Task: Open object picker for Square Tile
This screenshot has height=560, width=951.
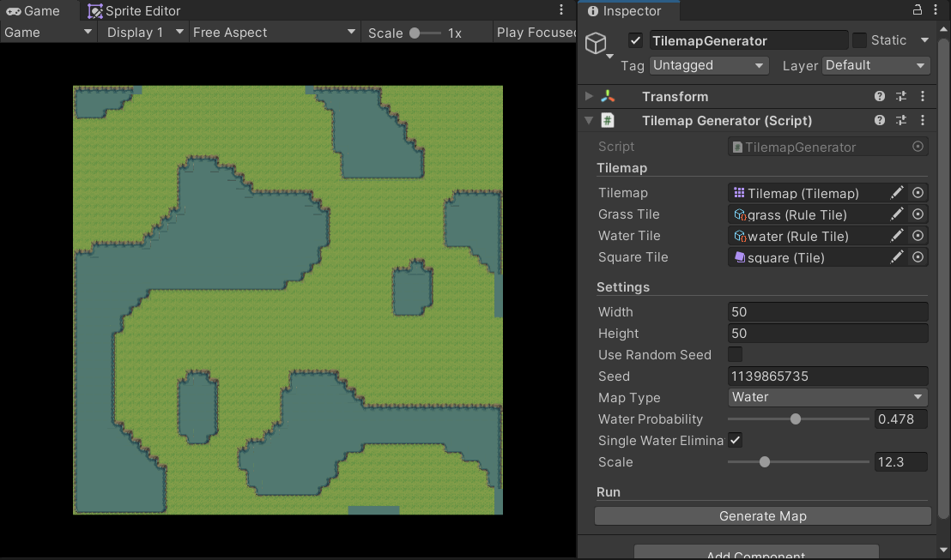Action: pos(918,257)
